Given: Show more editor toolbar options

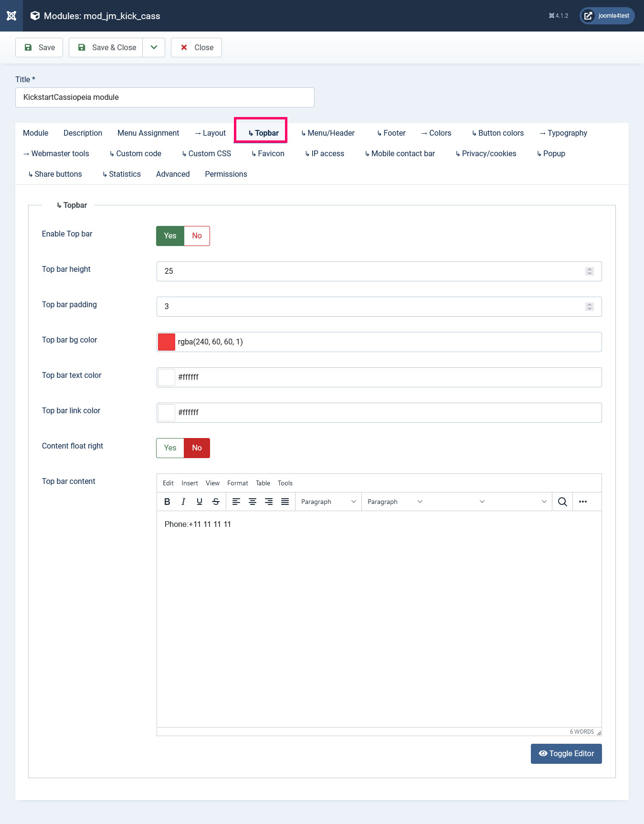Looking at the screenshot, I should [x=583, y=502].
